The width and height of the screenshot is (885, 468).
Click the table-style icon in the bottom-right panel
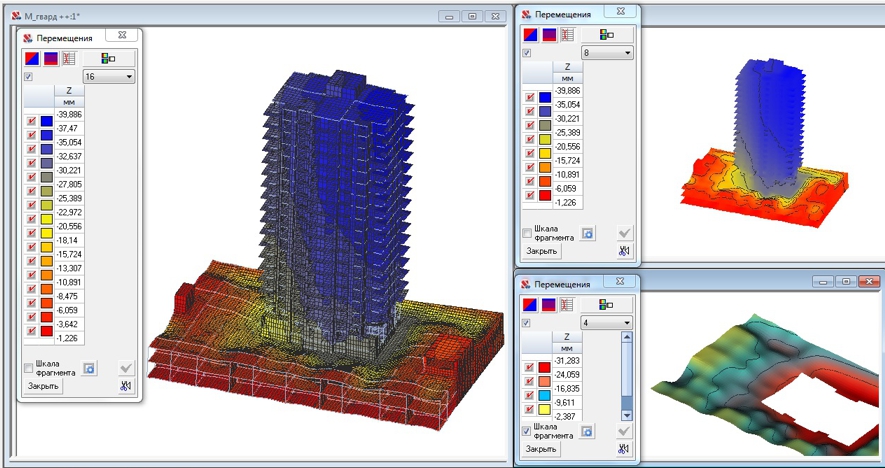tap(567, 304)
